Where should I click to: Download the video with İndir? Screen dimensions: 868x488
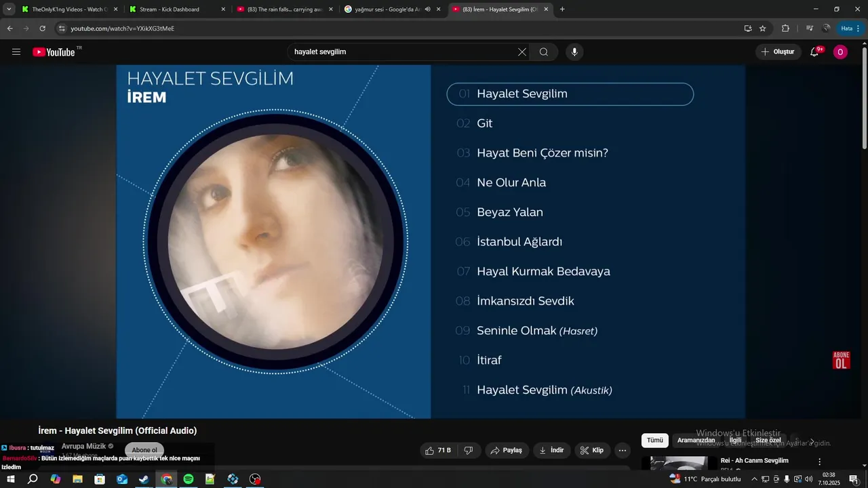(552, 450)
